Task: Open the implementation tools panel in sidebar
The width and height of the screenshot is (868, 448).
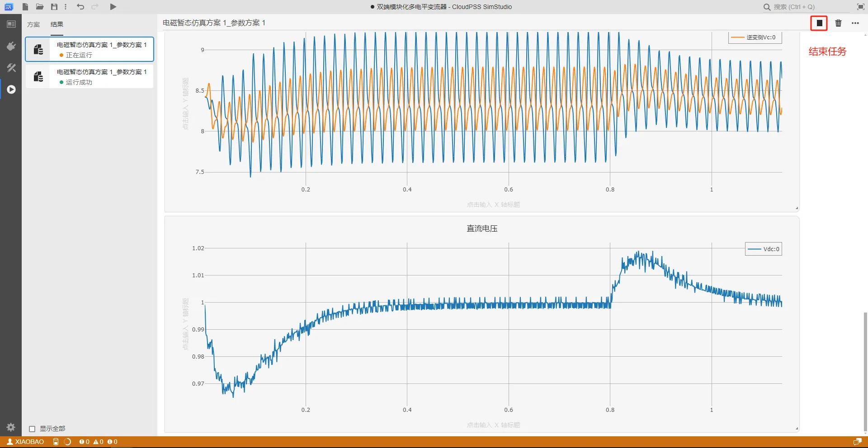Action: point(11,68)
